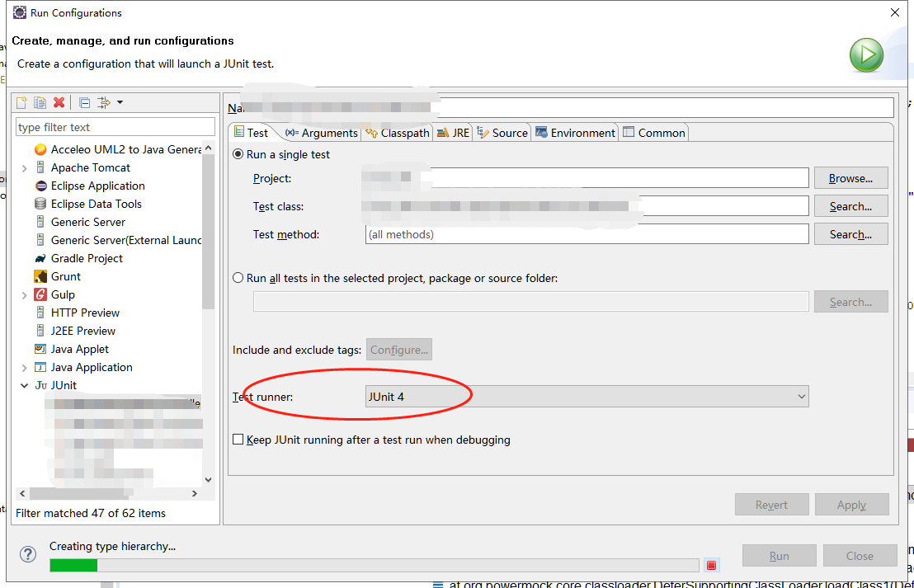
Task: Click the tree horizontal scroll left arrow
Action: pos(22,494)
